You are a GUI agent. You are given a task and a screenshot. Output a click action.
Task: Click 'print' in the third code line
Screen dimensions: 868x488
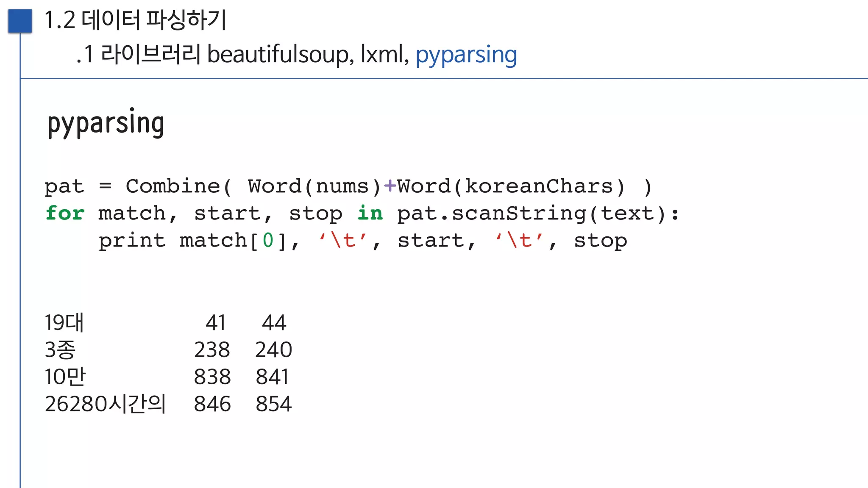pos(132,241)
